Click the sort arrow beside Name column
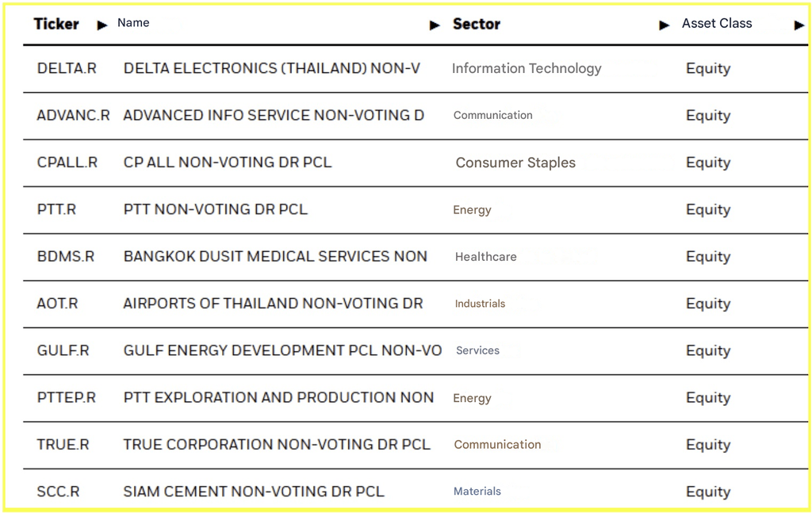812x513 pixels. [x=434, y=25]
